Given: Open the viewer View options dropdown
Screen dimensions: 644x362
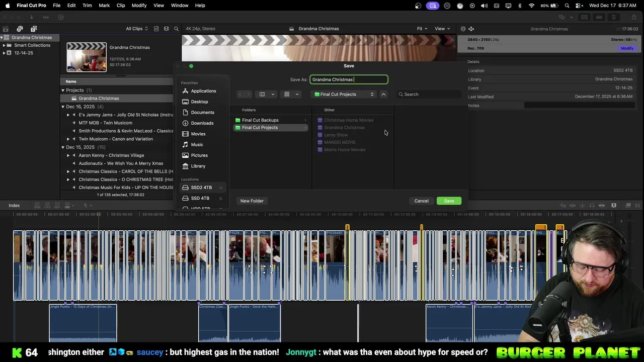Looking at the screenshot, I should tap(441, 29).
